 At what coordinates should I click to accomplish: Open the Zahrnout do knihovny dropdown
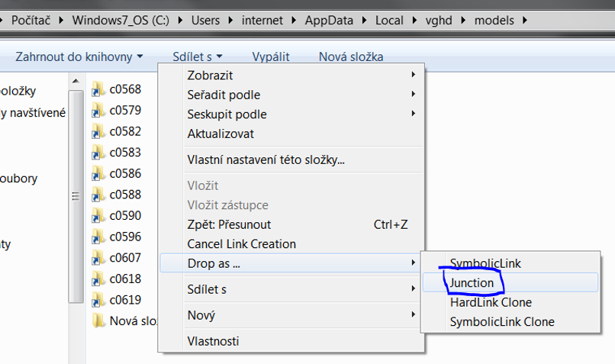(x=79, y=57)
